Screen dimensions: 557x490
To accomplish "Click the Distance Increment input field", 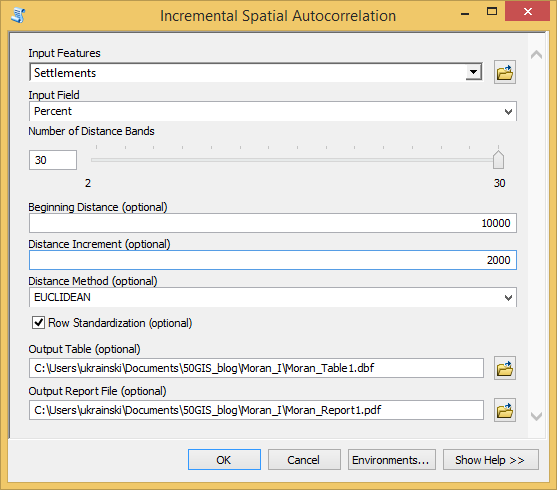I will [x=272, y=260].
